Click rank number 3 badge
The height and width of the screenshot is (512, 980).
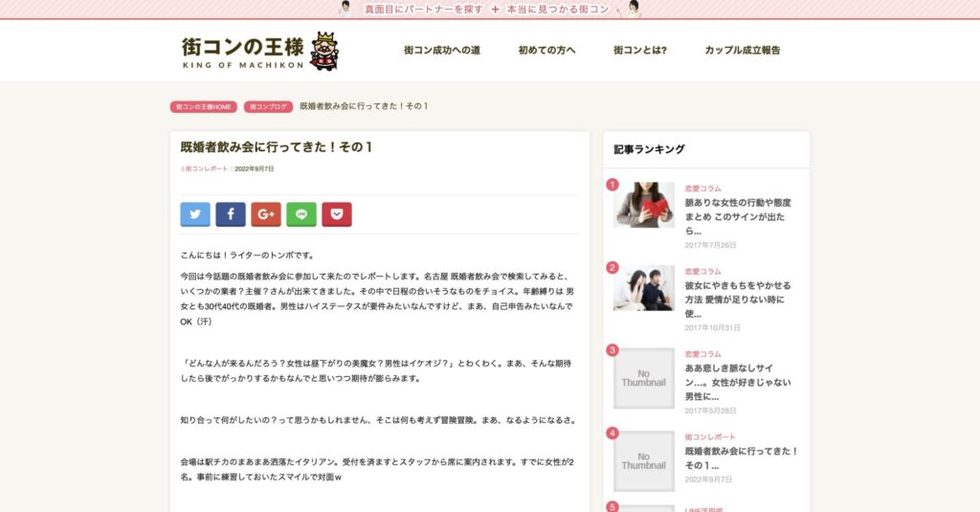click(612, 350)
